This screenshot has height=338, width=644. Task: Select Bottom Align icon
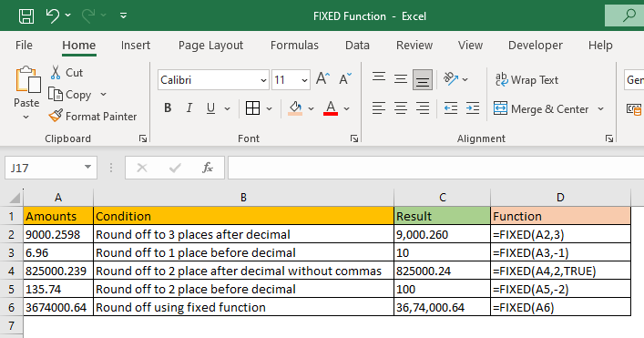(x=423, y=79)
